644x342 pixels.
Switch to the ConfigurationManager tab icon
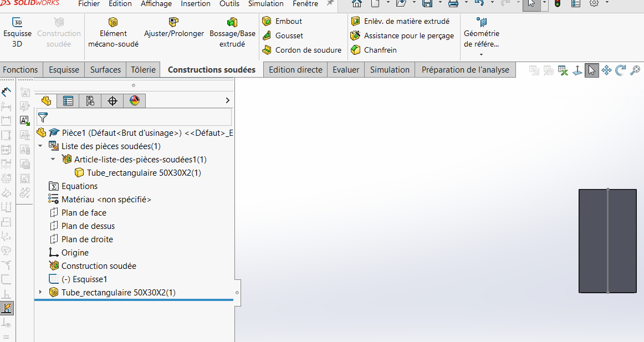click(x=90, y=101)
